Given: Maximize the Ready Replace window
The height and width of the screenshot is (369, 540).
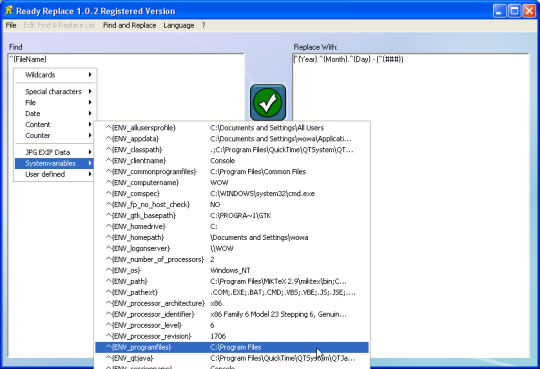Looking at the screenshot, I should click(515, 11).
